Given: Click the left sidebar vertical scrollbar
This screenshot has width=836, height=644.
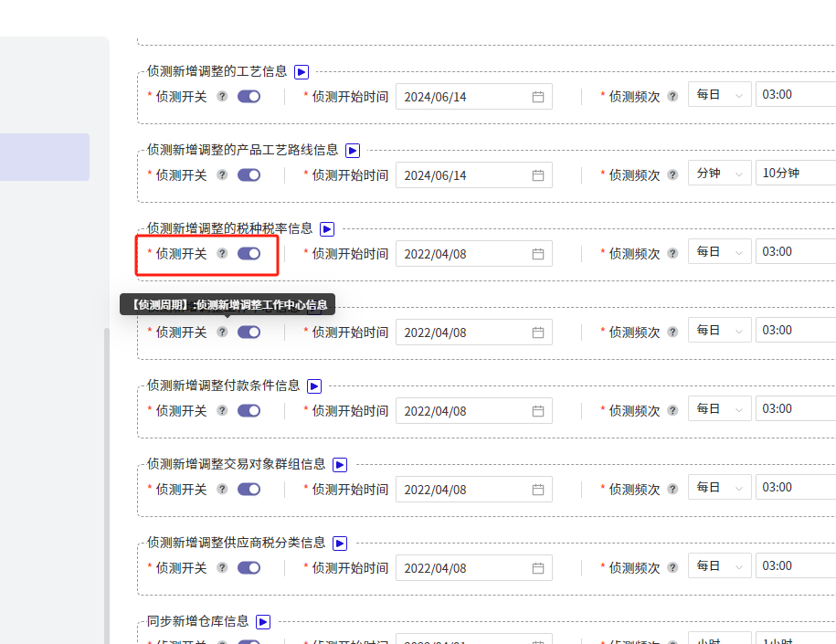Looking at the screenshot, I should [x=107, y=485].
